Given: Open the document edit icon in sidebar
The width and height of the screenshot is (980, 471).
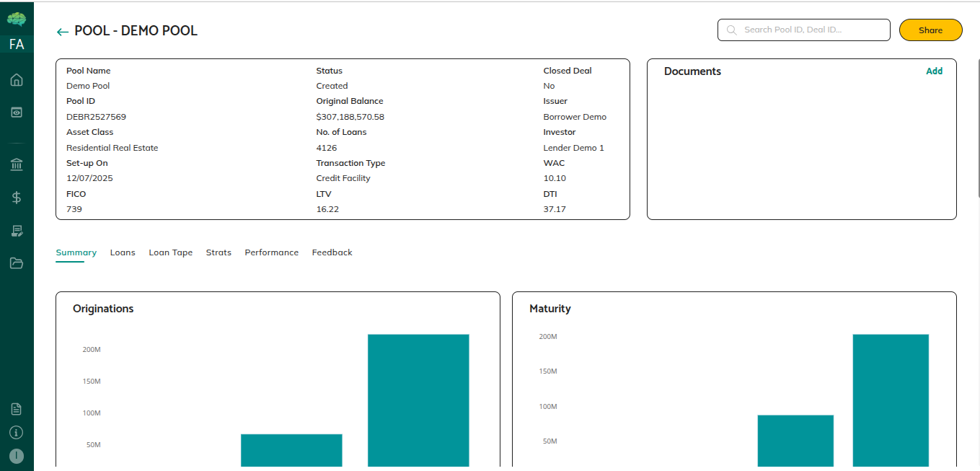Looking at the screenshot, I should [x=17, y=231].
